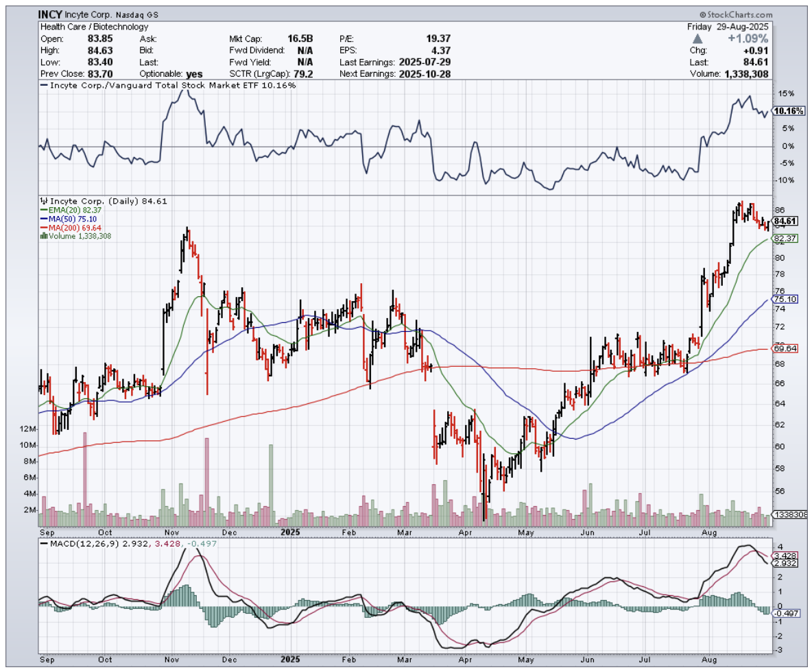
Task: Click the candlestick icon beside Incyte Corp. (Daily)
Action: pos(43,202)
